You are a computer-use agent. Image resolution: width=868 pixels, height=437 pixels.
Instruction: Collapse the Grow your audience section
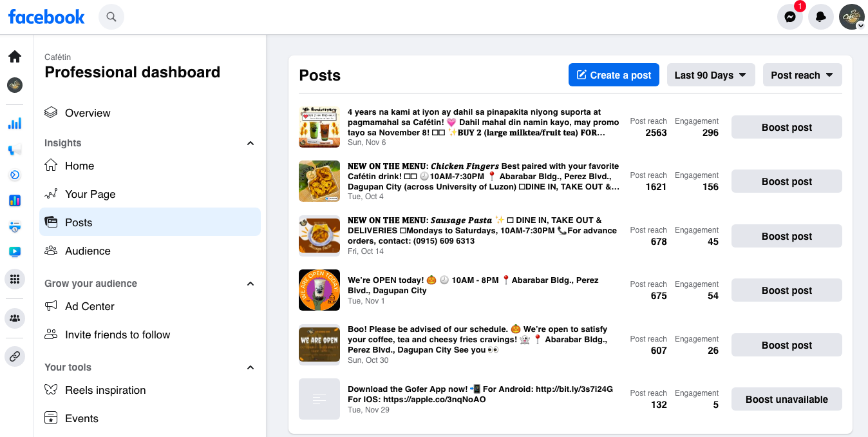click(x=250, y=284)
